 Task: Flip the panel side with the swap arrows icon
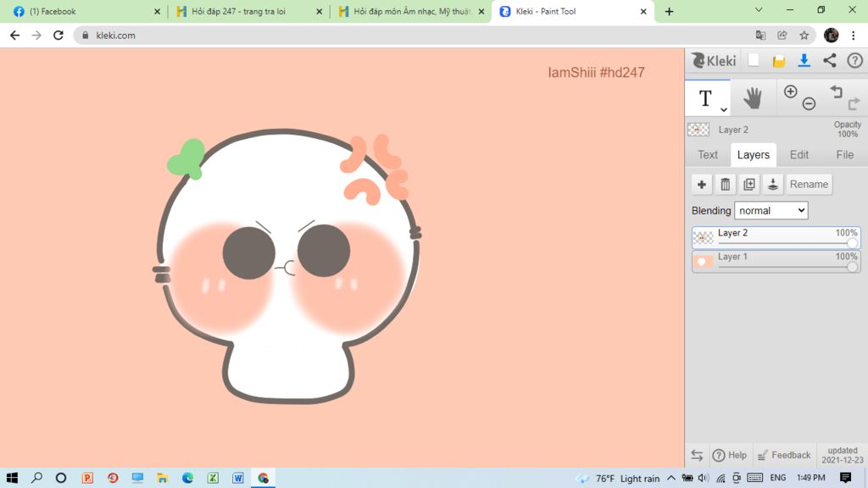point(697,455)
